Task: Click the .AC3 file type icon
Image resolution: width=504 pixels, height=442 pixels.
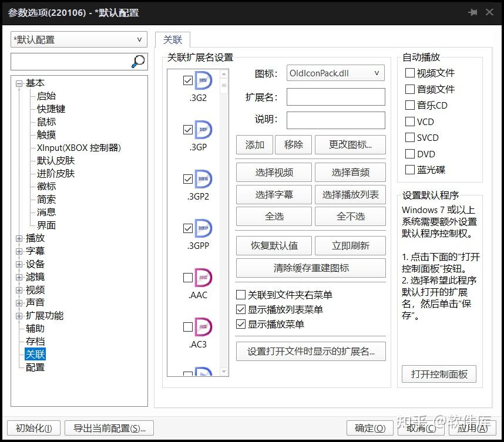Action: [x=203, y=327]
